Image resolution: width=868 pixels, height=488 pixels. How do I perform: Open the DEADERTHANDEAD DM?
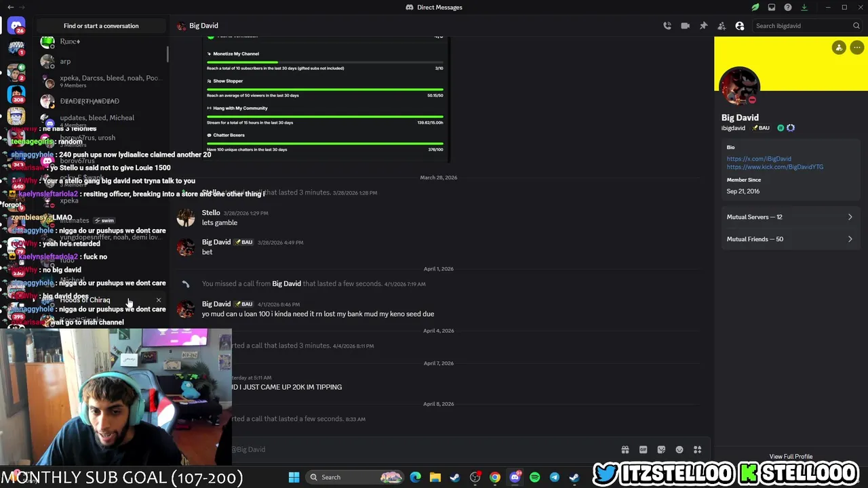[100, 101]
